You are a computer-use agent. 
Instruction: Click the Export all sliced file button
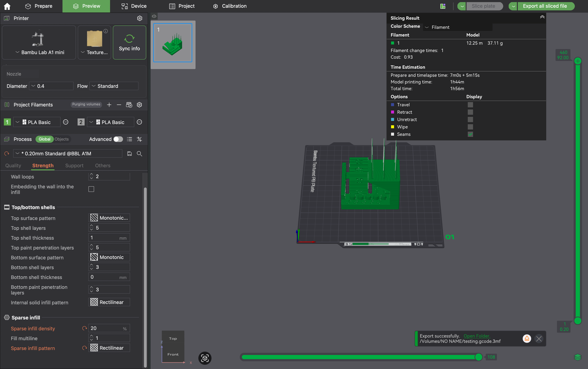click(546, 6)
